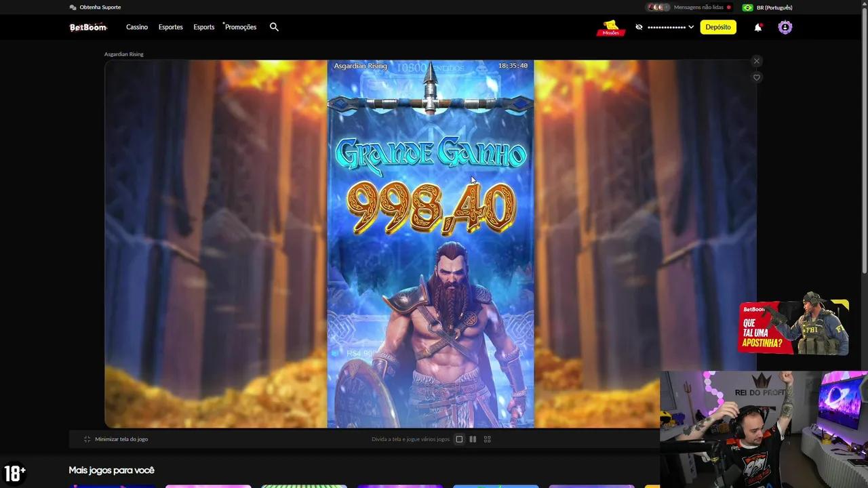Switch to the Cassino tab

(x=136, y=27)
